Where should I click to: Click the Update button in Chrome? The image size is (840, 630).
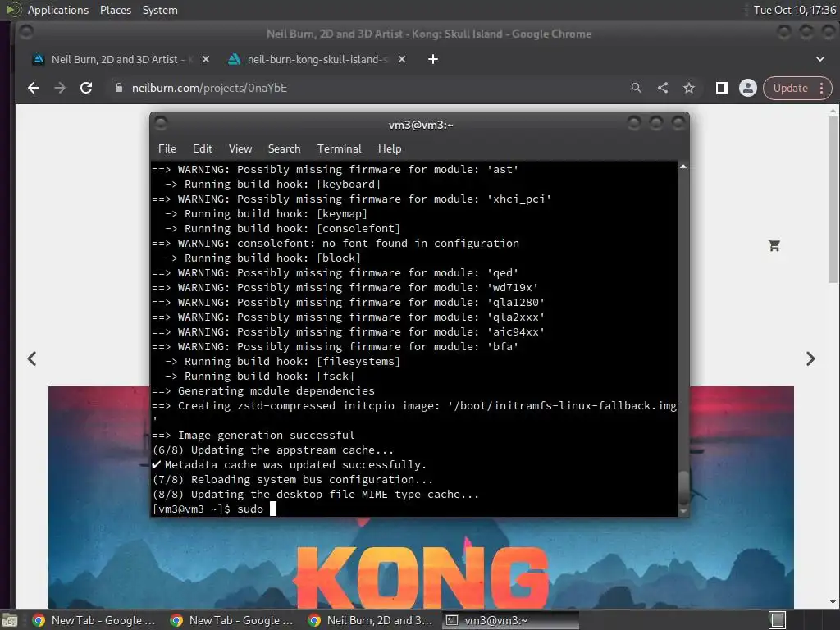click(790, 88)
